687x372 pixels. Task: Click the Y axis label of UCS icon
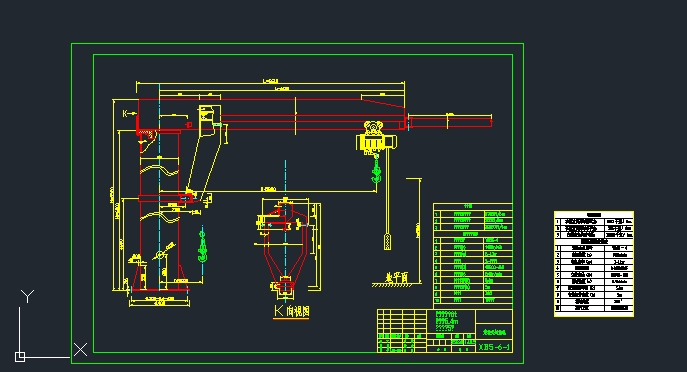tap(28, 296)
